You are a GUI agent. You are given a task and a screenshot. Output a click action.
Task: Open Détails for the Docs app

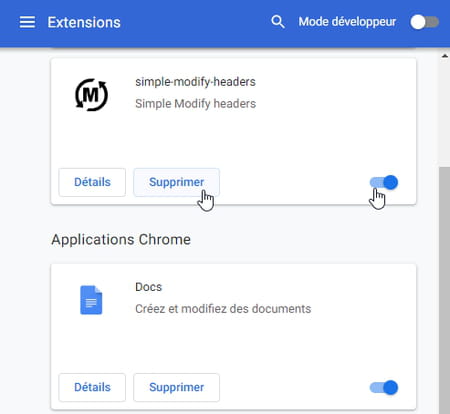[x=92, y=387]
